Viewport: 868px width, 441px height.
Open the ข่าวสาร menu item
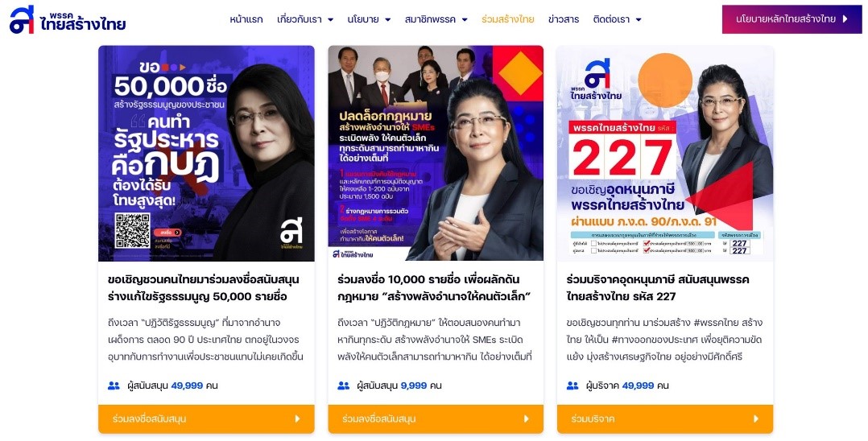point(564,19)
